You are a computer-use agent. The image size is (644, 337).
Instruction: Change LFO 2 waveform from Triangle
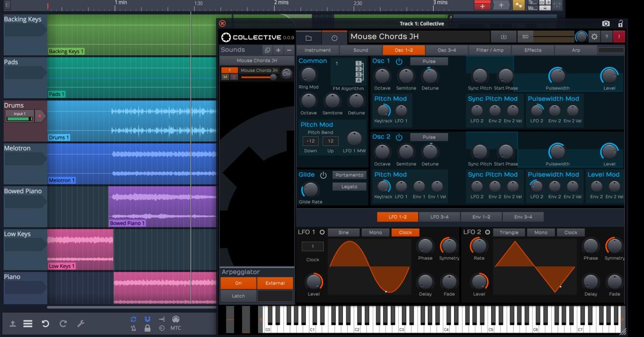click(509, 232)
